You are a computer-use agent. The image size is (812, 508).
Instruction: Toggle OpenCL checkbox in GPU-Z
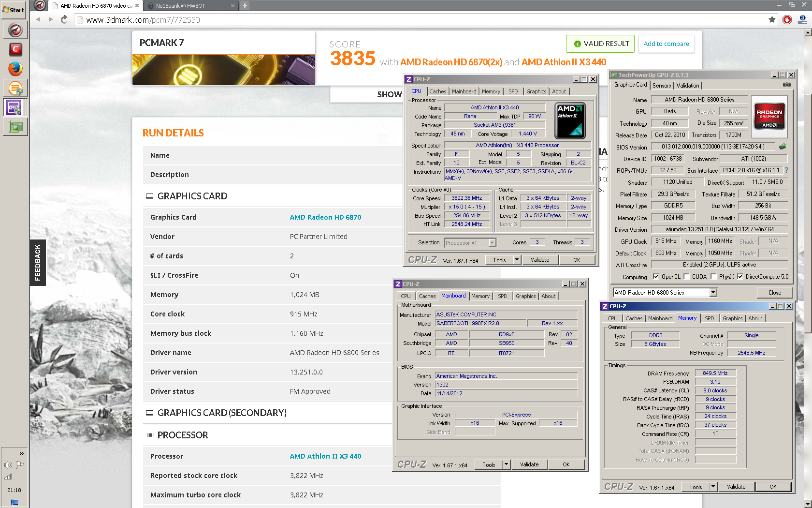(656, 277)
